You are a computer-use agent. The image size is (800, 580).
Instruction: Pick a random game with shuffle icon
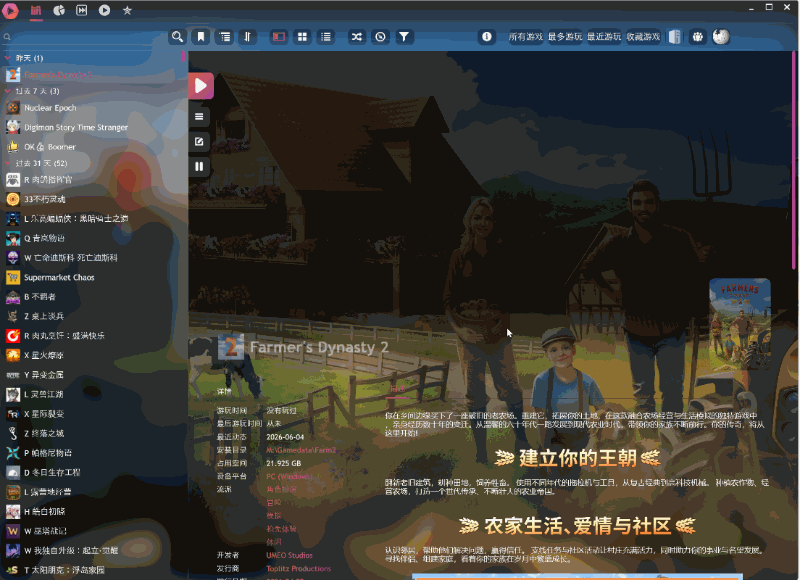357,37
